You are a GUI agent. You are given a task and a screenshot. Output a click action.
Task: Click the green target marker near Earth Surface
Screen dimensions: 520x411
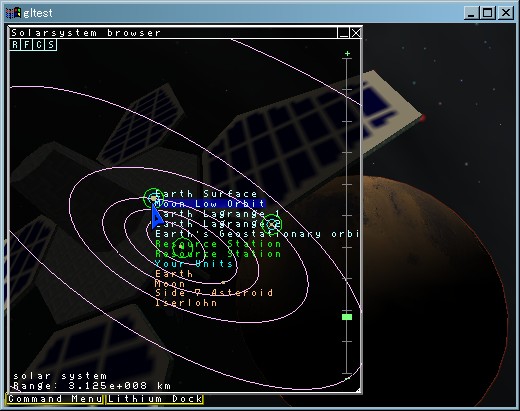click(153, 198)
